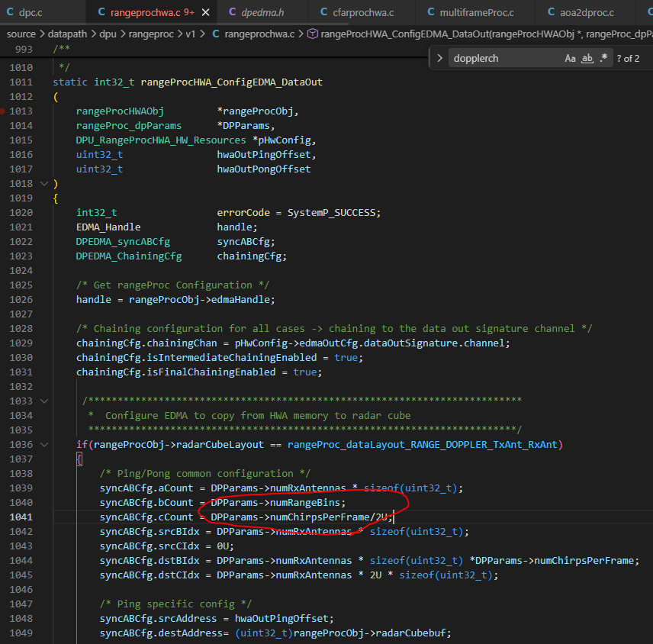This screenshot has width=653, height=644.
Task: Open the multiframeProc.c tab
Action: tap(476, 12)
